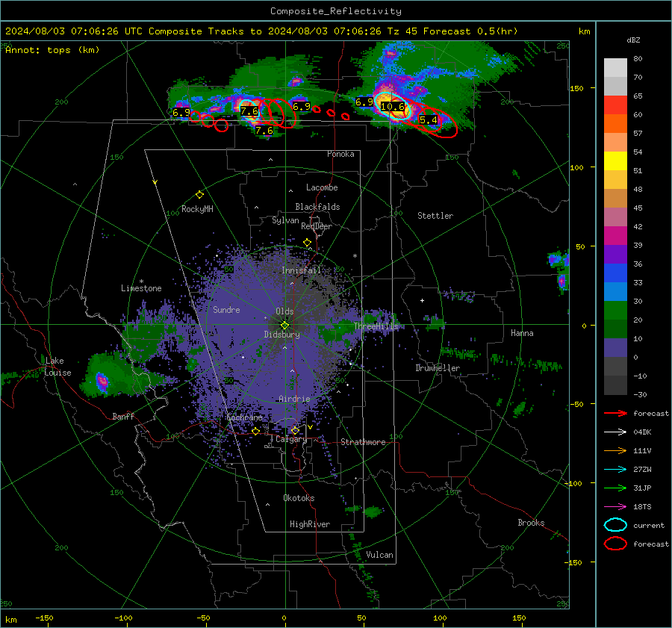The width and height of the screenshot is (672, 628).
Task: Click the red forecast ellipse around 5.4 label
Action: [436, 122]
